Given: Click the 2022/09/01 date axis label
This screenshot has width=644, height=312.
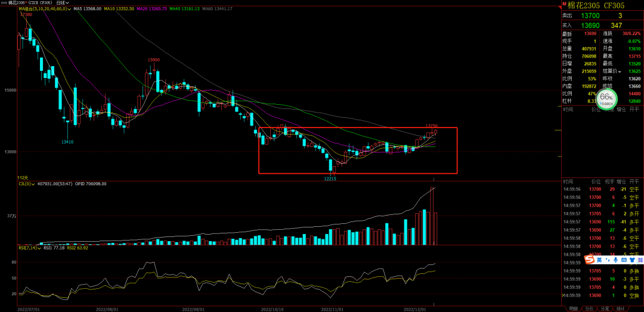Looking at the screenshot, I should tap(192, 308).
